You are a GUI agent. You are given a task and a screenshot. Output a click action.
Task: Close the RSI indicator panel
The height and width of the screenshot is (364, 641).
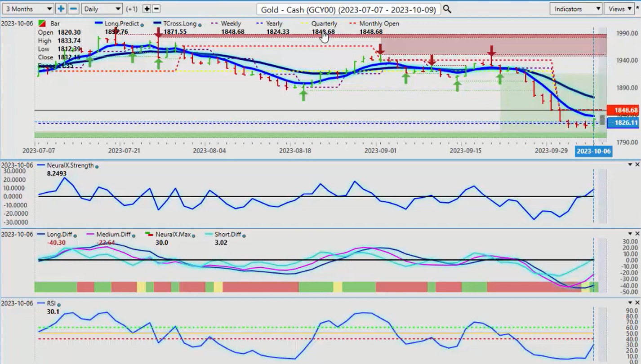pos(637,302)
